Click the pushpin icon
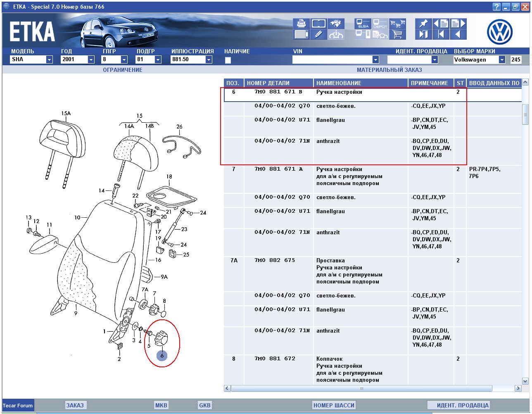The width and height of the screenshot is (532, 414). 423,24
